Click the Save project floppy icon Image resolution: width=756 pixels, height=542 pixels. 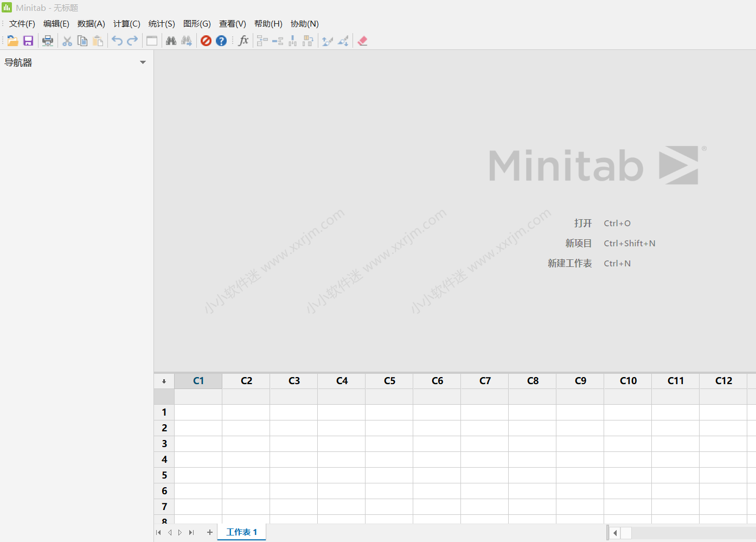[28, 41]
